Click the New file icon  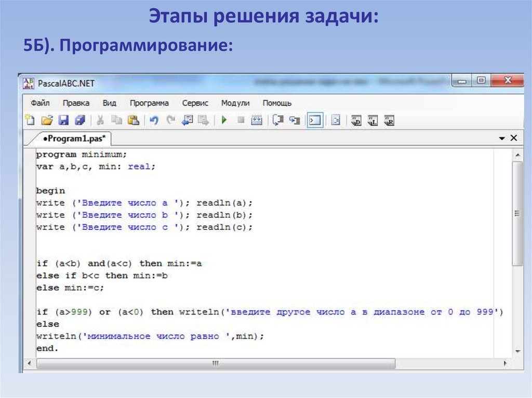point(30,120)
